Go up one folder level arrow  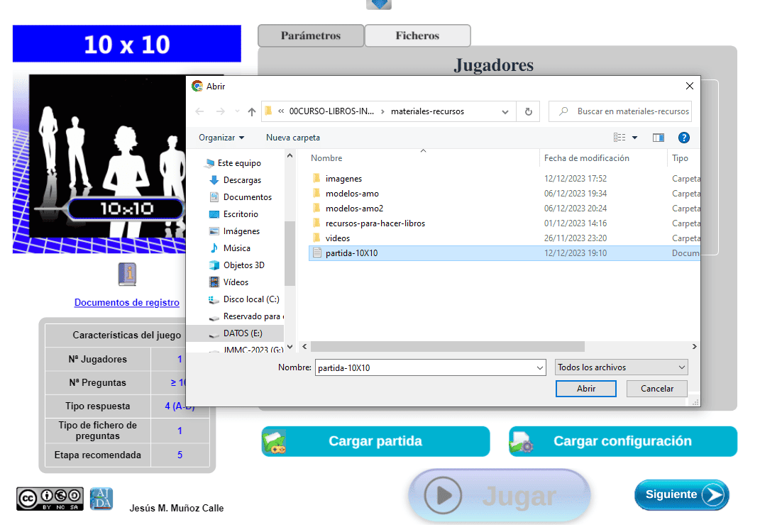(x=251, y=111)
